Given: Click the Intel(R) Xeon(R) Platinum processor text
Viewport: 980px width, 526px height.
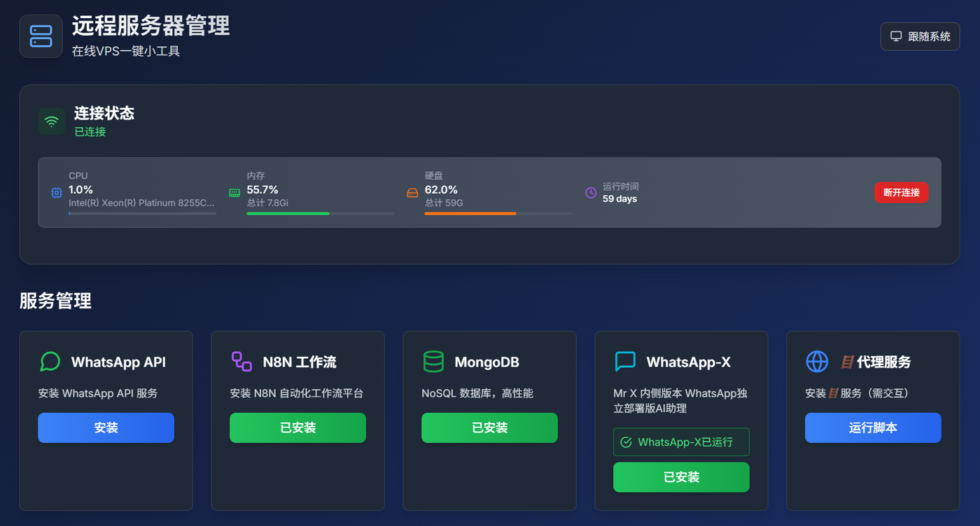Looking at the screenshot, I should 141,203.
